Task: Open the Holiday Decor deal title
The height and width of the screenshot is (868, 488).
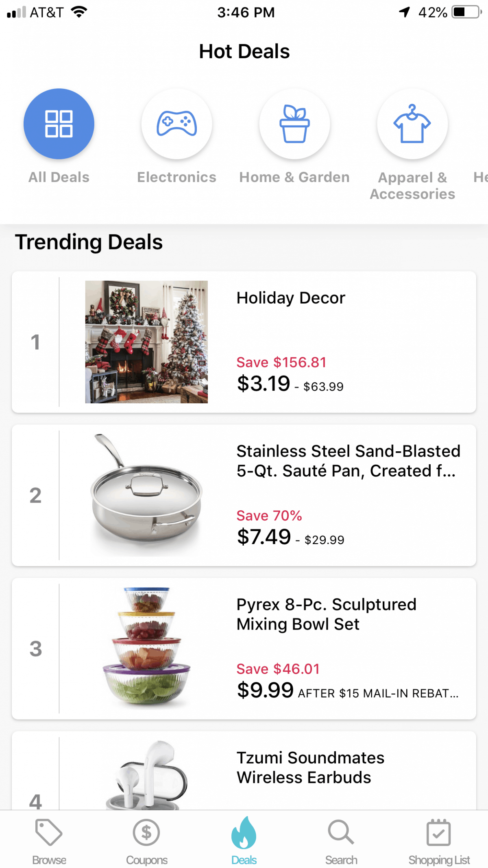Action: (x=291, y=298)
